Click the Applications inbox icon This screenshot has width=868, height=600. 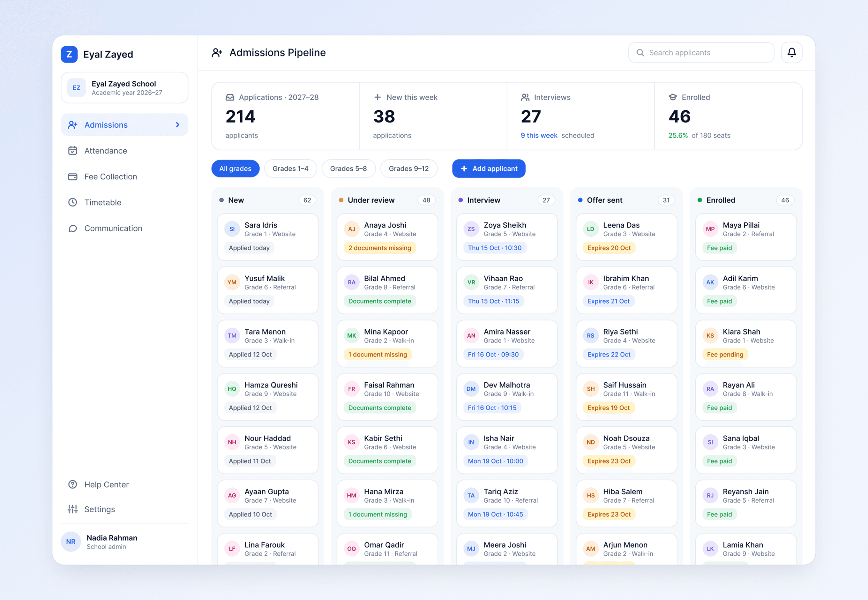pos(230,97)
